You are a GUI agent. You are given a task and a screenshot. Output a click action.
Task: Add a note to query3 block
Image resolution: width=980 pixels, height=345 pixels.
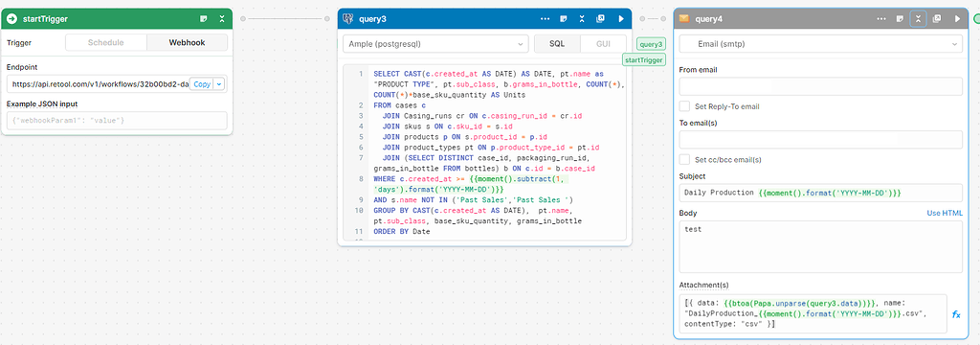click(x=563, y=19)
